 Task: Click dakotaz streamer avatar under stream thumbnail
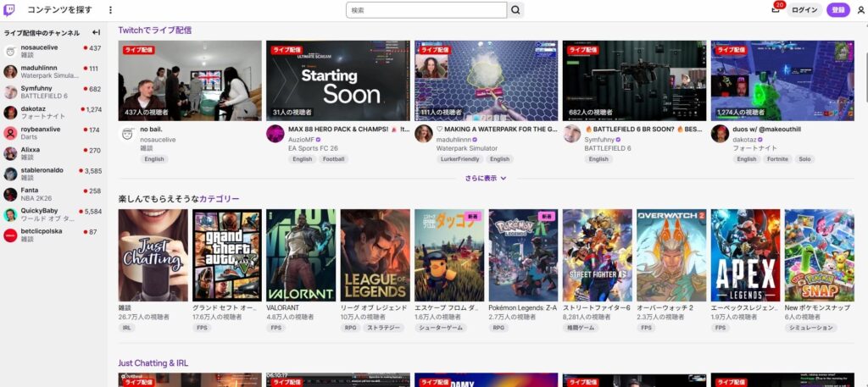[x=720, y=134]
